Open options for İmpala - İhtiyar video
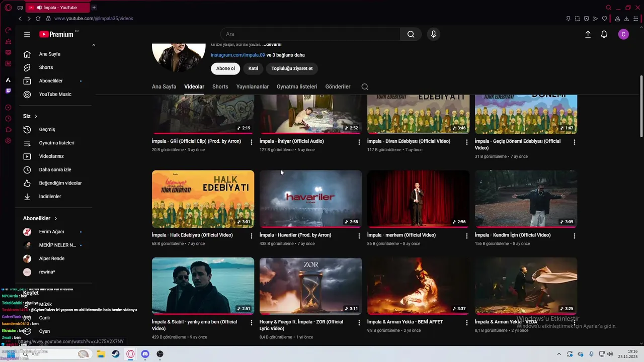This screenshot has height=362, width=644. pos(359,142)
